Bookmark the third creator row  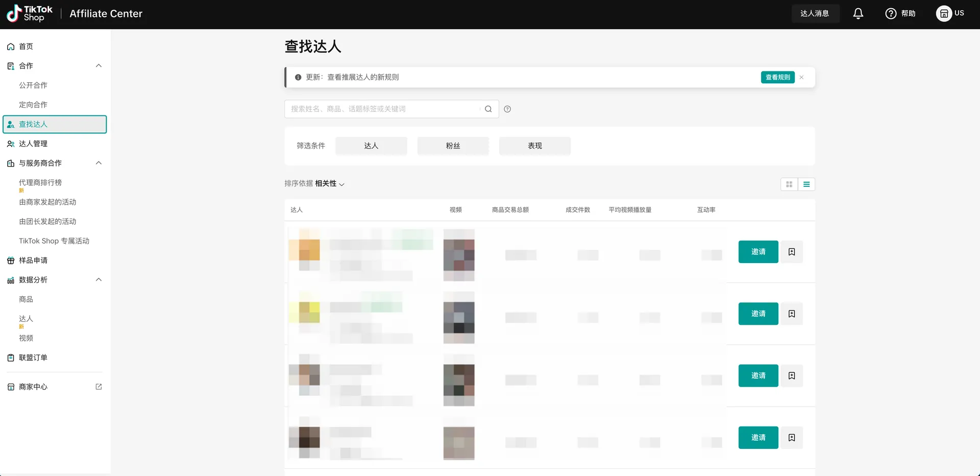tap(792, 376)
